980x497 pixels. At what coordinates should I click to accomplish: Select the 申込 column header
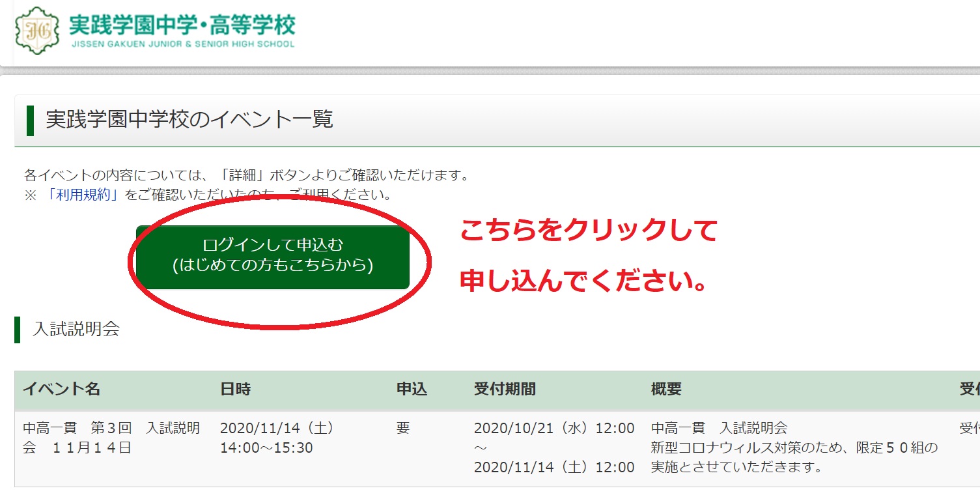tap(412, 390)
